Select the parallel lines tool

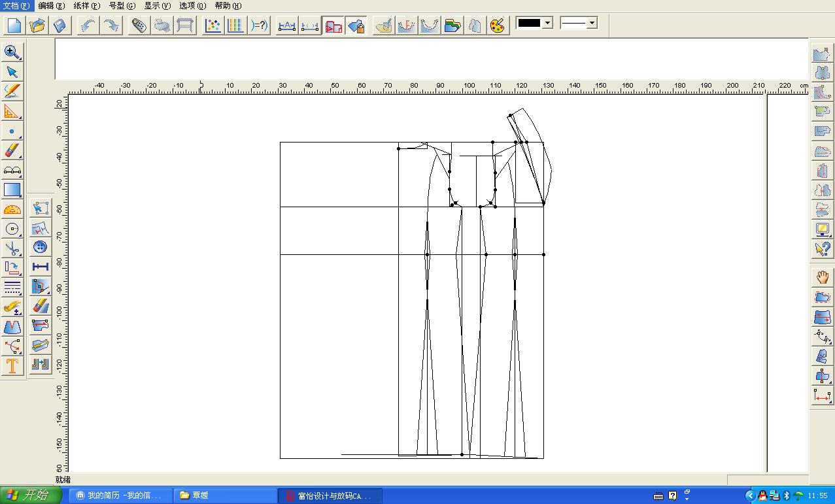(x=12, y=287)
